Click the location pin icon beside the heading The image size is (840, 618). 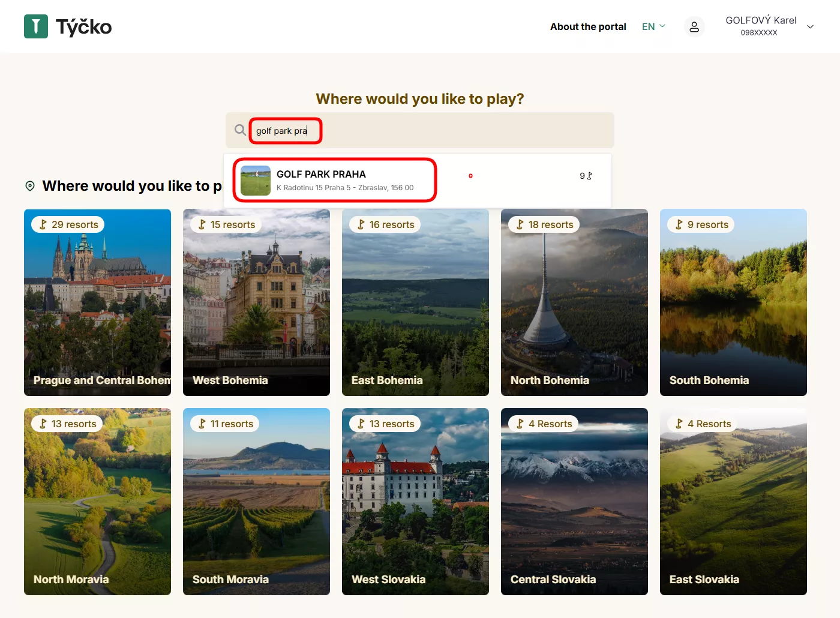pos(30,186)
